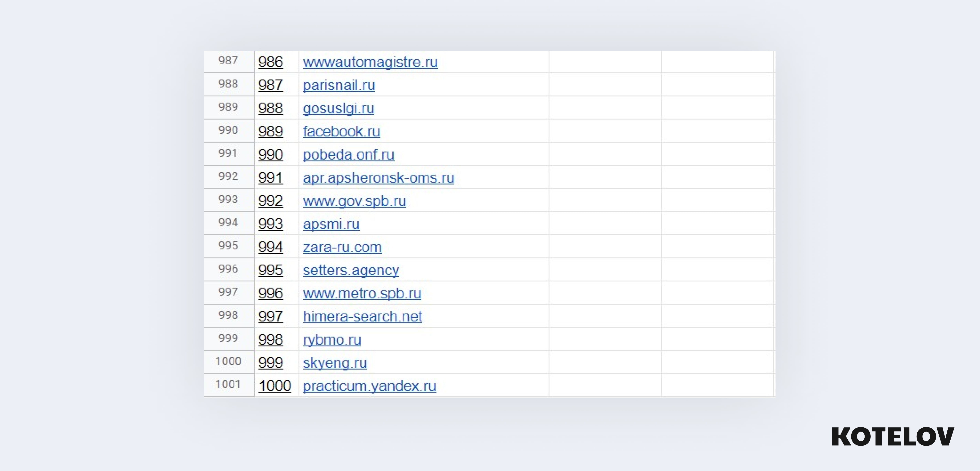Open the www.gov.spb.ru link
980x471 pixels.
(354, 201)
